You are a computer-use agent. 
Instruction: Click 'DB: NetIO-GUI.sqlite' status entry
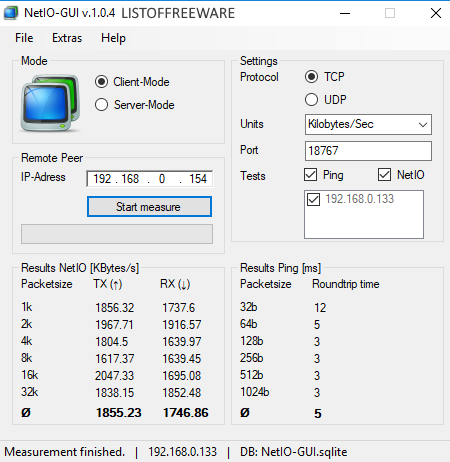(293, 452)
